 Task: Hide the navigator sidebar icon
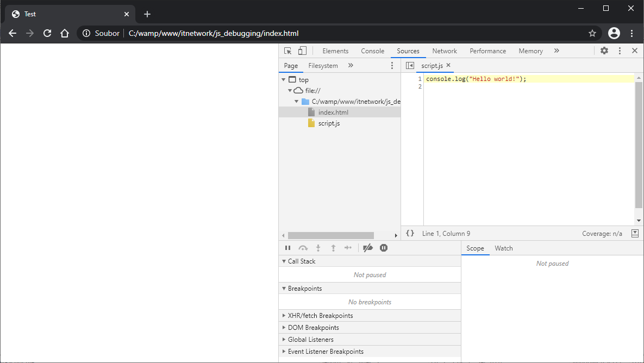point(410,65)
